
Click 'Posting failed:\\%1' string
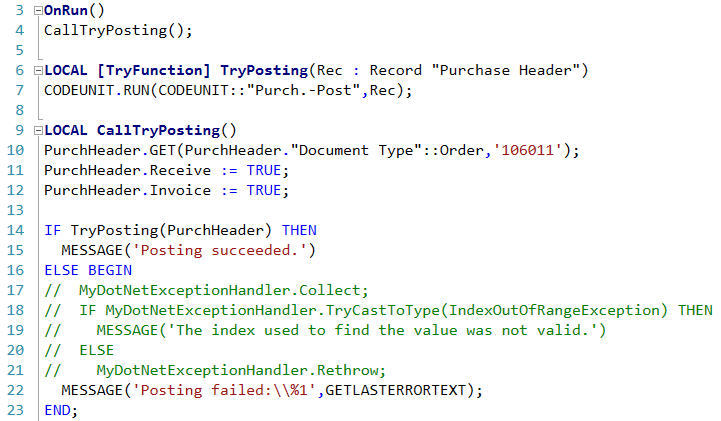click(x=224, y=391)
